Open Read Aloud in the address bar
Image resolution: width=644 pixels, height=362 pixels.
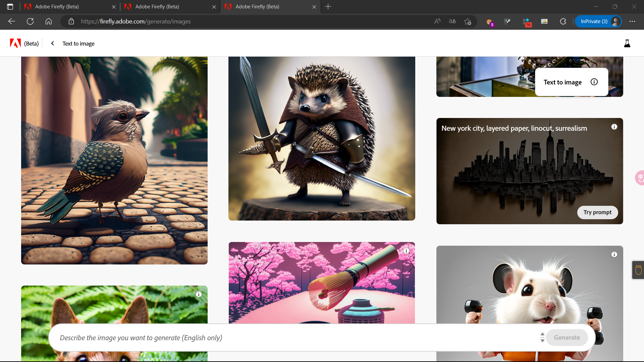coord(437,21)
